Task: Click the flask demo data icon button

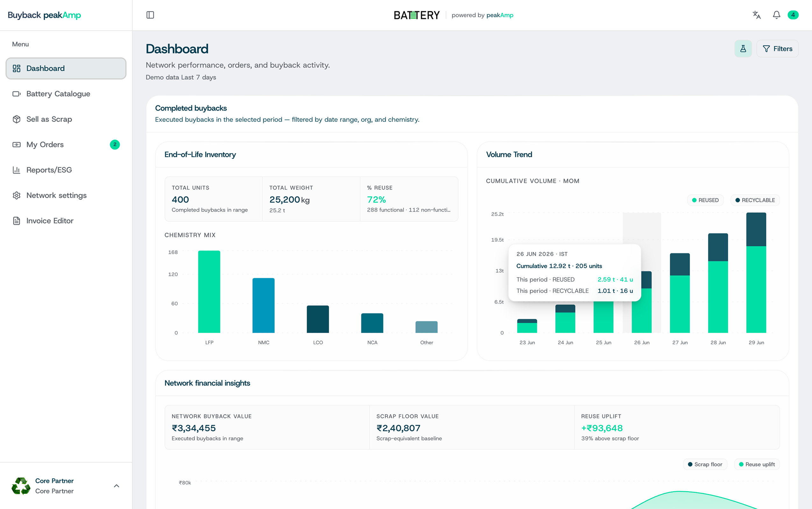Action: click(743, 49)
